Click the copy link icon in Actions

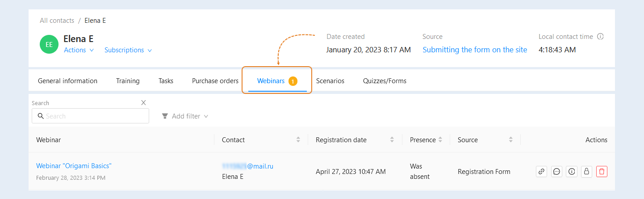coord(541,171)
